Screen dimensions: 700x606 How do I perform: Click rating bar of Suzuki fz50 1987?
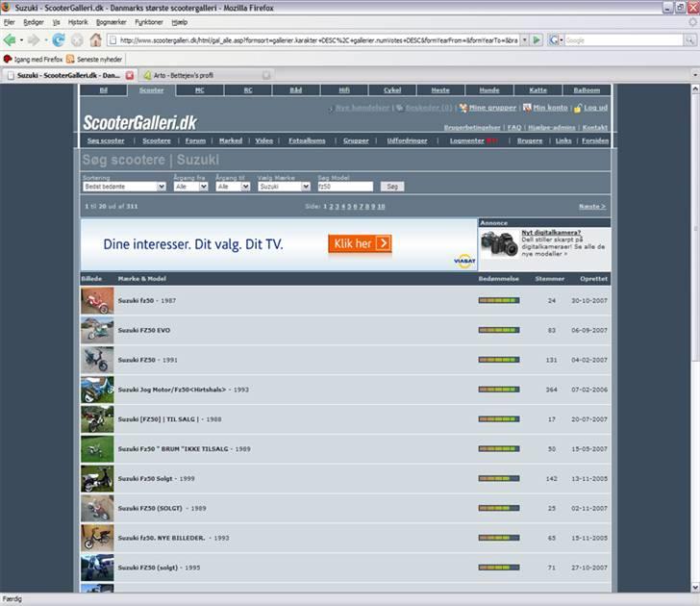498,301
